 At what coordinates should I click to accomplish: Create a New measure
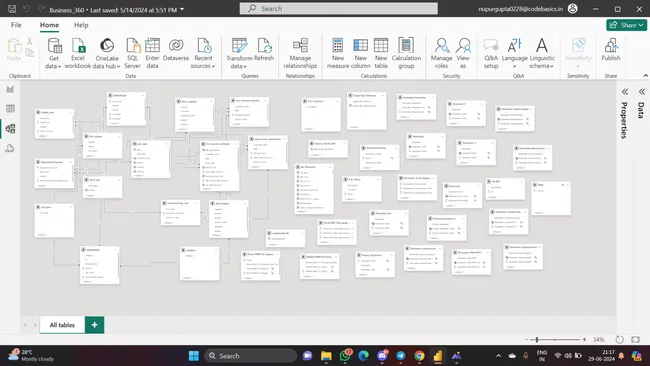coord(338,53)
